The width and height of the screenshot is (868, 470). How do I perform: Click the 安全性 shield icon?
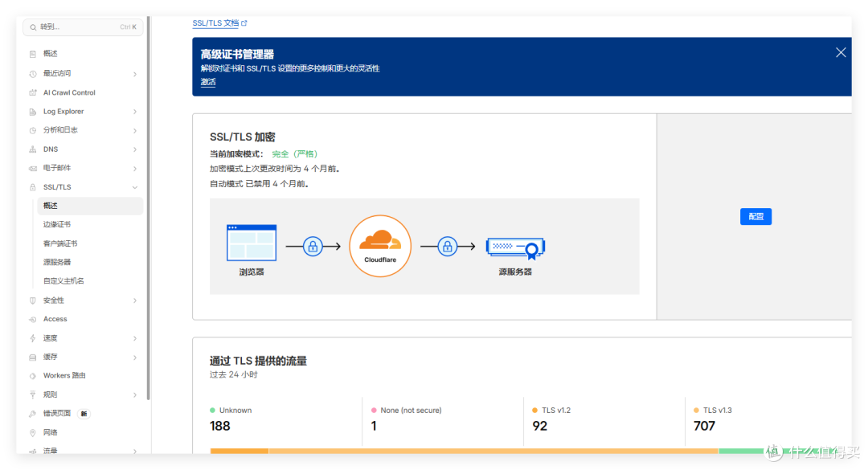[33, 300]
